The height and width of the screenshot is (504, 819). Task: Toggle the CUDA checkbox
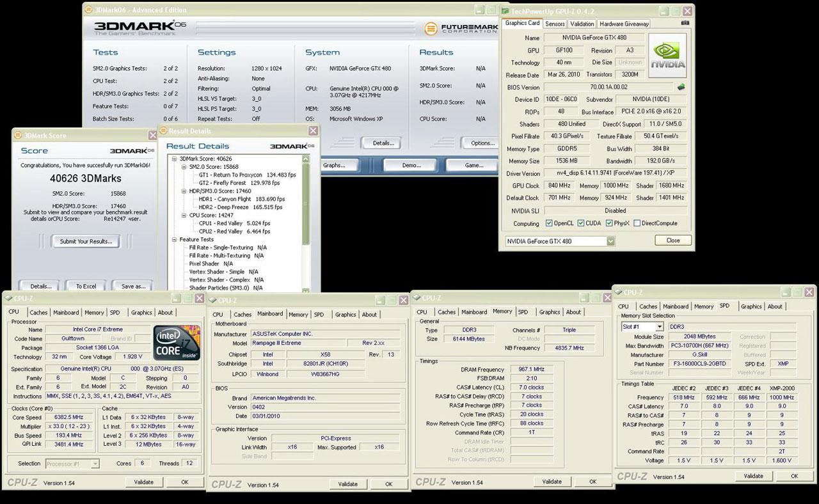(581, 223)
